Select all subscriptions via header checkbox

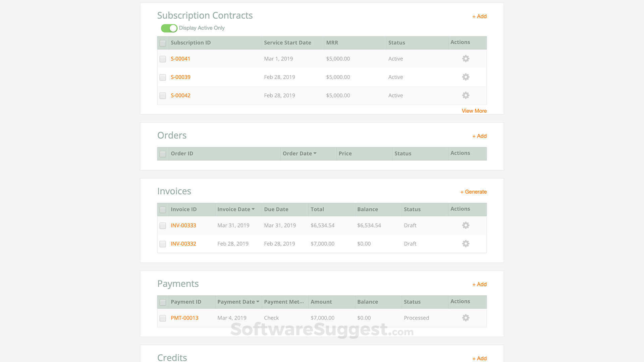163,43
